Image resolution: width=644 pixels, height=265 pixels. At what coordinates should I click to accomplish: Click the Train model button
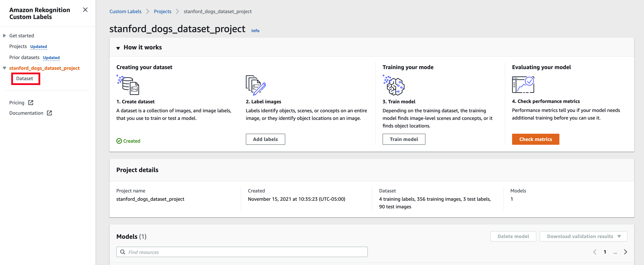pyautogui.click(x=404, y=139)
